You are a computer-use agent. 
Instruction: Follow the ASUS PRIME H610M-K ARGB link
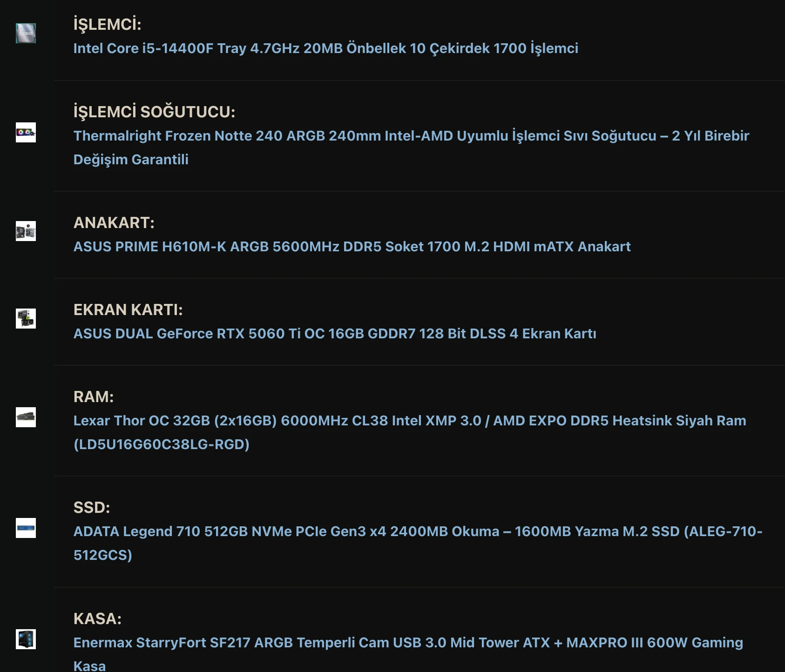(x=352, y=247)
